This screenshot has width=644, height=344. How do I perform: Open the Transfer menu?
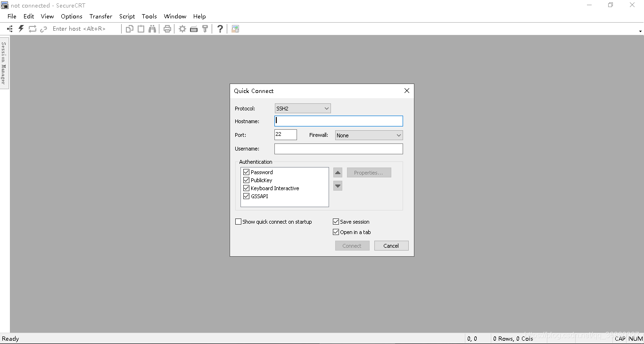[x=101, y=16]
